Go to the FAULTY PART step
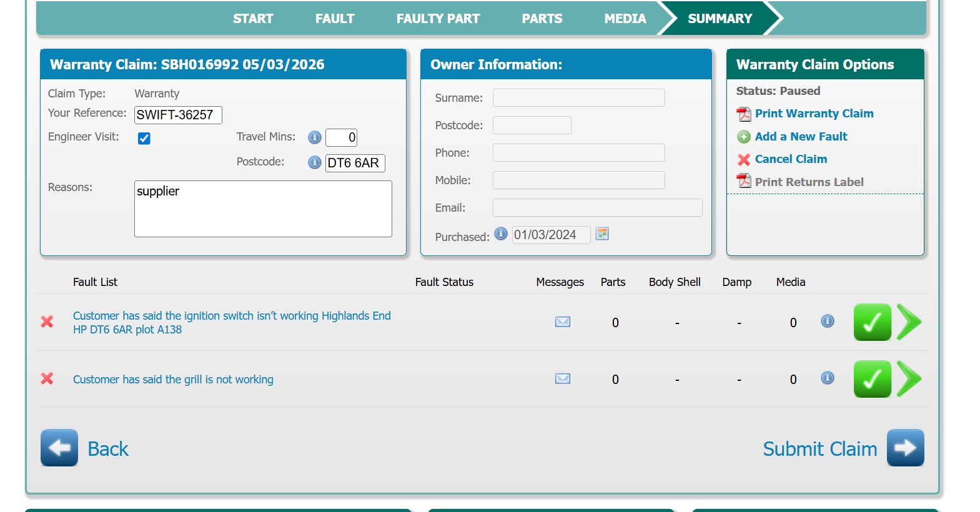The width and height of the screenshot is (980, 512). click(x=438, y=19)
